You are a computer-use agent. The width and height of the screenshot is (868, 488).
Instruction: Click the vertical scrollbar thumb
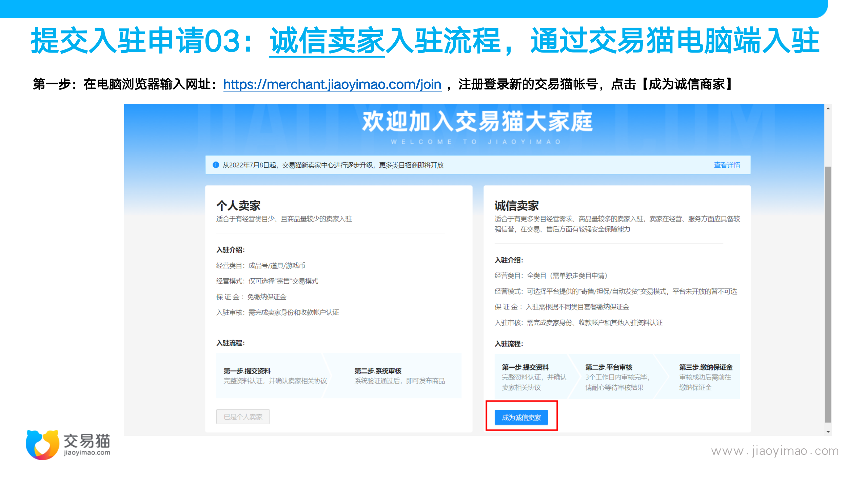(828, 294)
